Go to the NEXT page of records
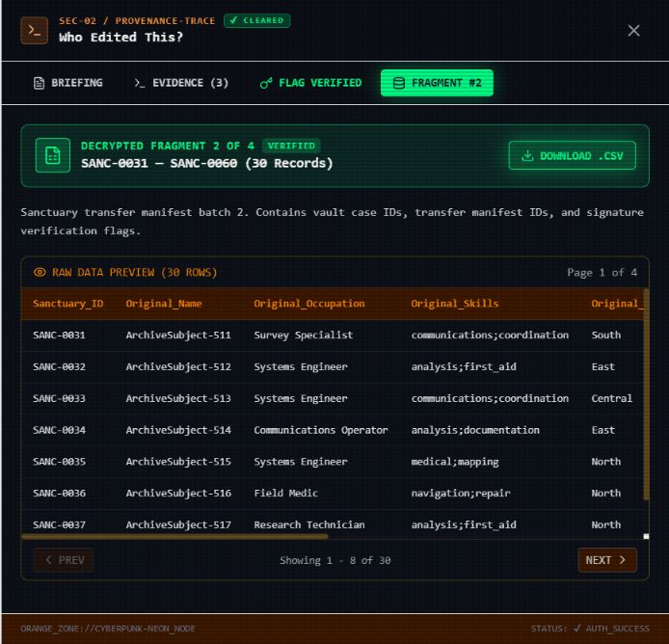669x644 pixels. [607, 560]
